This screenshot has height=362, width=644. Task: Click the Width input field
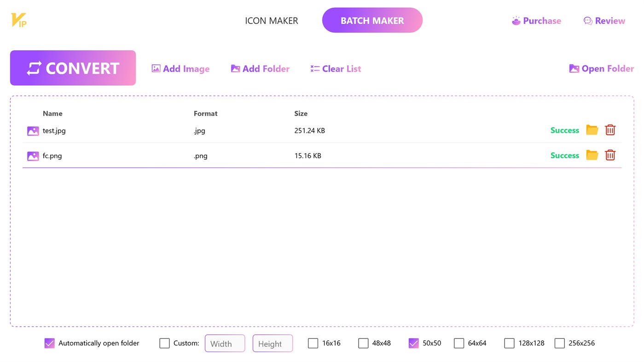click(x=225, y=343)
